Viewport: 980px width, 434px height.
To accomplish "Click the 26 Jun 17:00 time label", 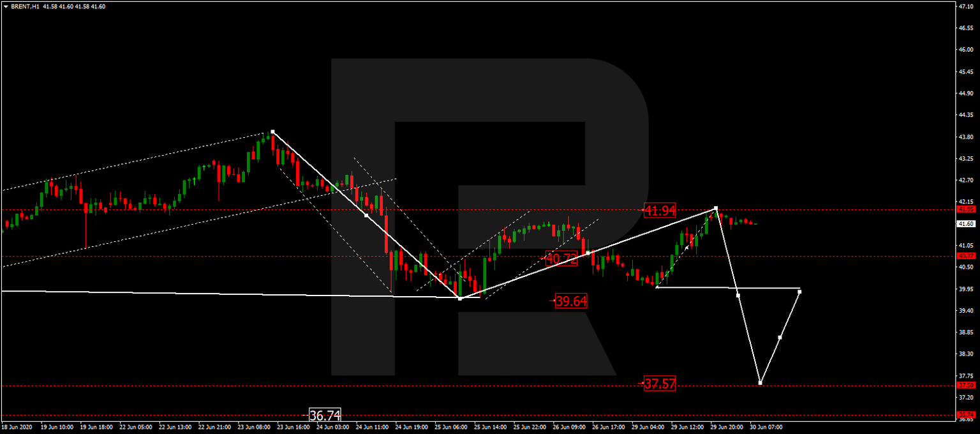I will (x=609, y=427).
